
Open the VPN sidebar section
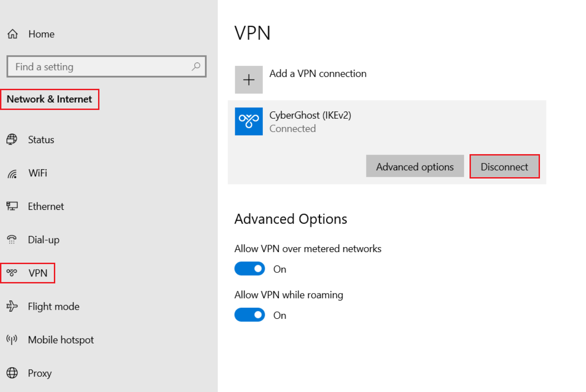(x=37, y=273)
